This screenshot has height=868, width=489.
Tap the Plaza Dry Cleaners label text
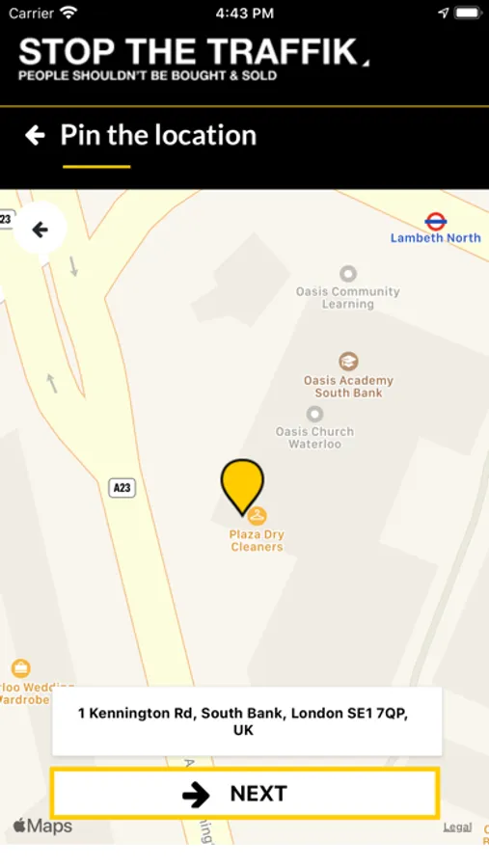(x=257, y=541)
